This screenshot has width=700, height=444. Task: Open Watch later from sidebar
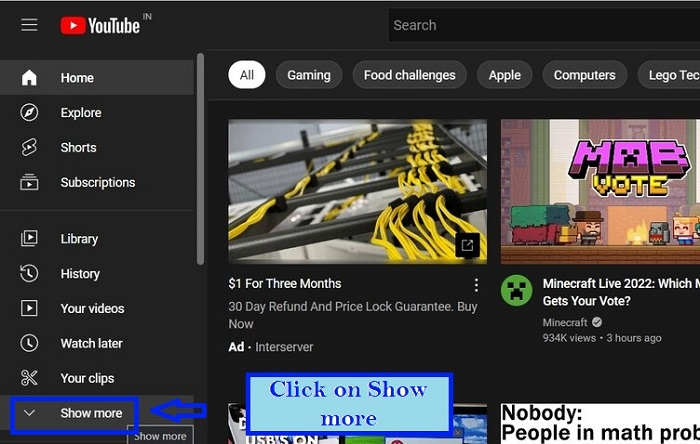97,343
